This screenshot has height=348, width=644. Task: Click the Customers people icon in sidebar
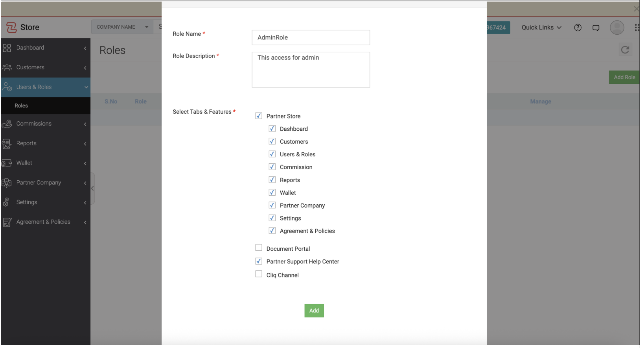coord(7,68)
